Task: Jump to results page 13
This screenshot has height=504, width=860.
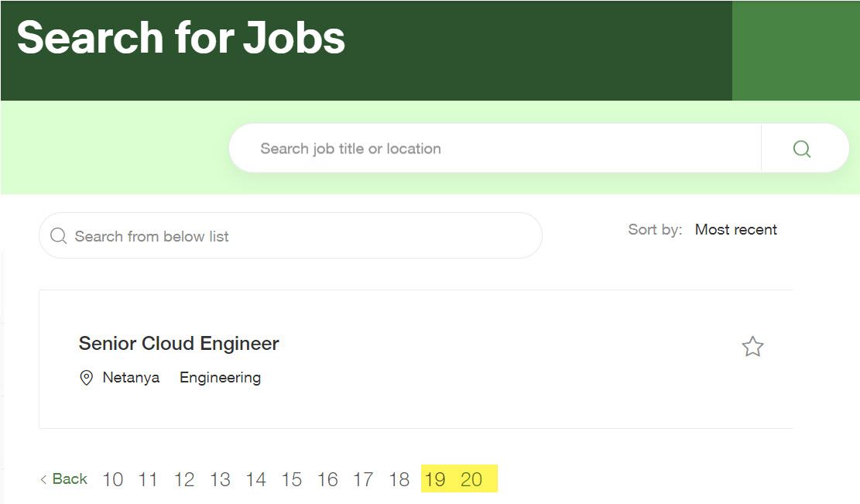Action: [220, 480]
